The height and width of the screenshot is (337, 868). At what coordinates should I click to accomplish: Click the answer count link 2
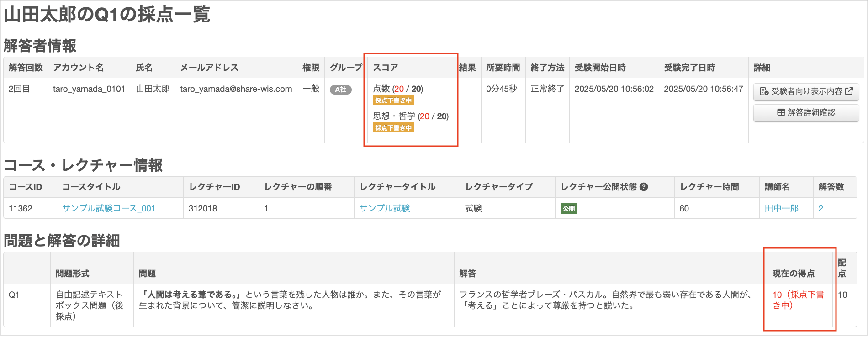[x=820, y=208]
